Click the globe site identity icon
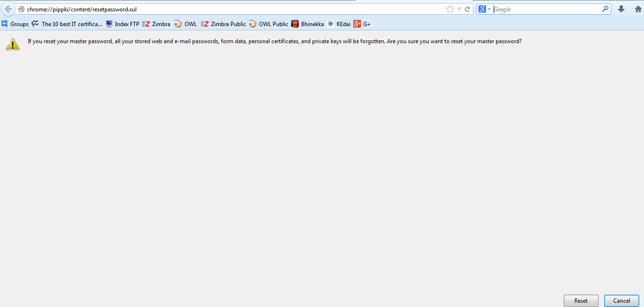The width and height of the screenshot is (644, 307). tap(21, 9)
